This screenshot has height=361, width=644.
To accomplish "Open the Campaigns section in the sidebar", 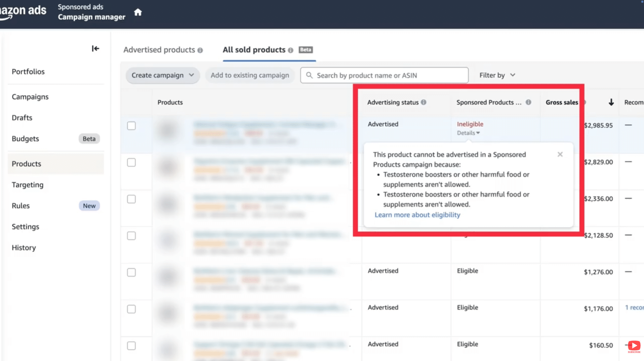I will [30, 97].
